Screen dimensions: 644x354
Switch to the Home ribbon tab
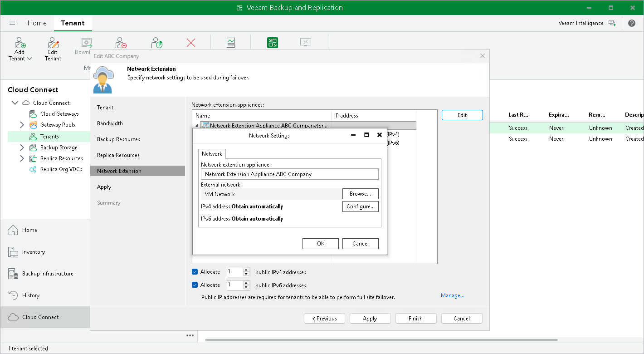[x=37, y=23]
